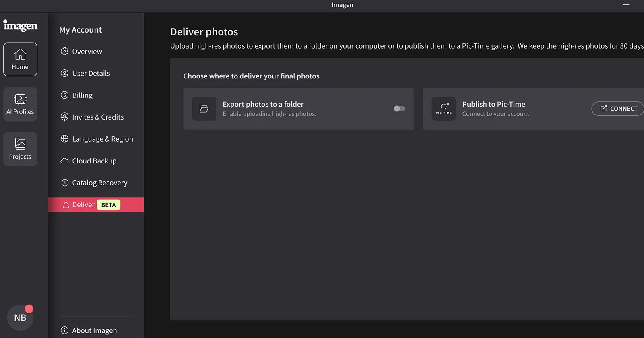
Task: Select Language & Region settings
Action: 96,139
